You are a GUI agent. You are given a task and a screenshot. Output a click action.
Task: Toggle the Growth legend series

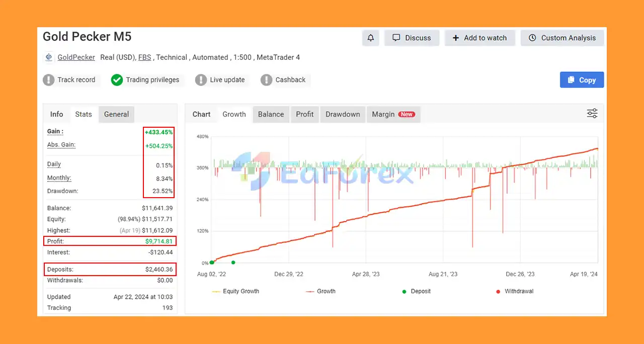tap(320, 291)
